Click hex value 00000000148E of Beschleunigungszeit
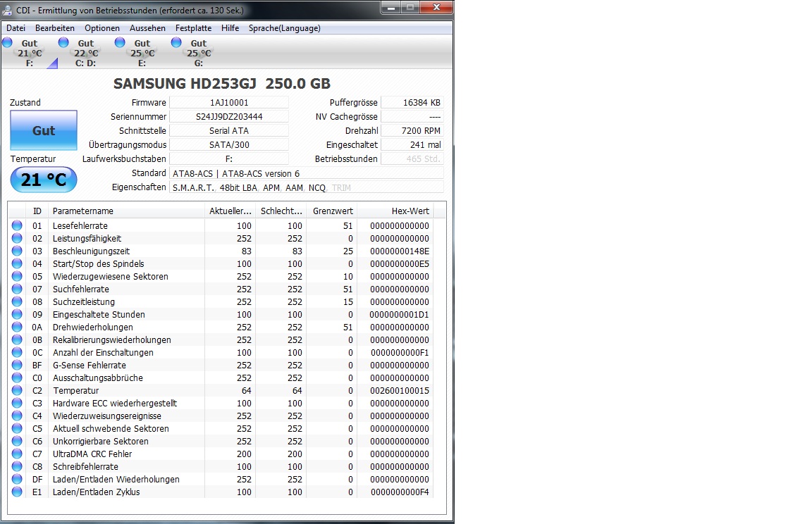812x524 pixels. (x=399, y=251)
